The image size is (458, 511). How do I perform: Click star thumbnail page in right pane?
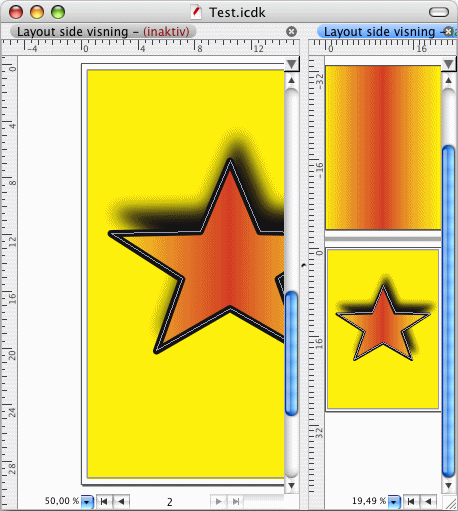pos(383,329)
